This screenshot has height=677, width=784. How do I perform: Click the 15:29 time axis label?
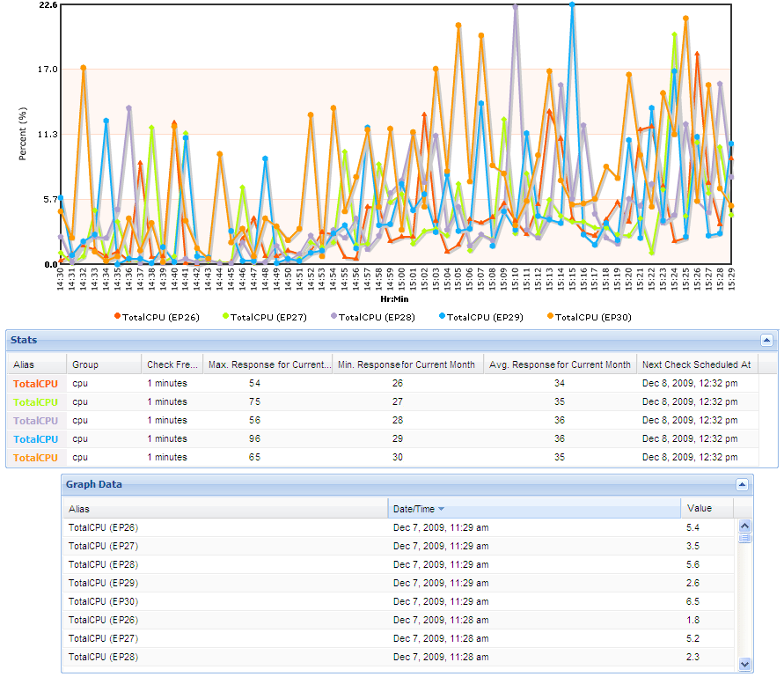(x=731, y=279)
